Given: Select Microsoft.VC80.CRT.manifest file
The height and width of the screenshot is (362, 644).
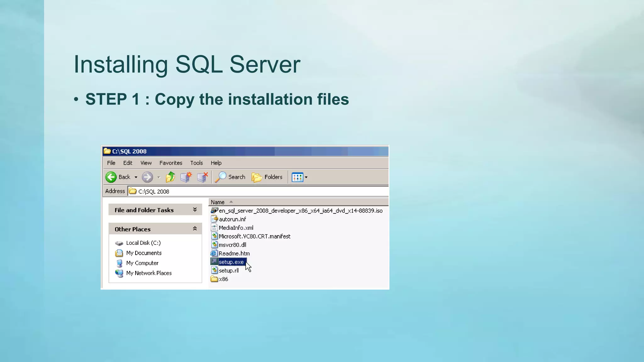Looking at the screenshot, I should click(254, 236).
